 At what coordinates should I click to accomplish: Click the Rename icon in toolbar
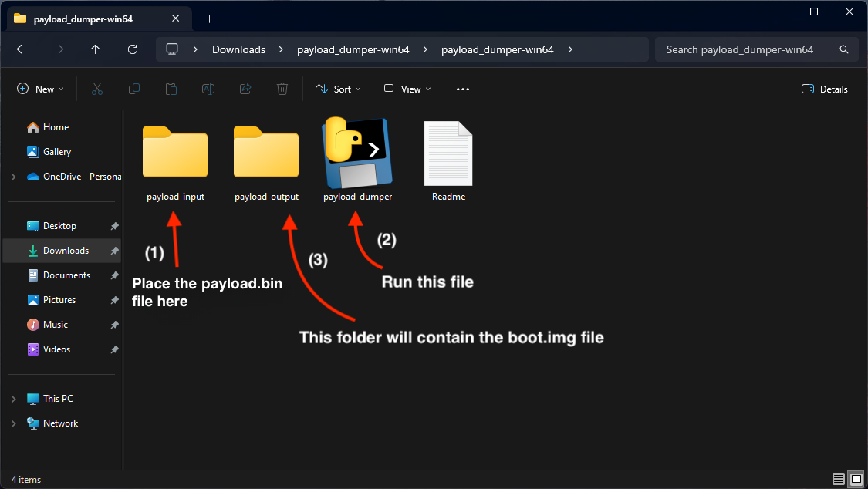[x=208, y=89]
